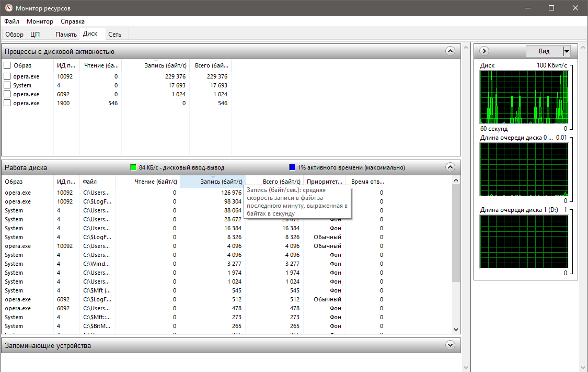Open the Вид dropdown arrow
This screenshot has height=372, width=588.
coord(567,51)
